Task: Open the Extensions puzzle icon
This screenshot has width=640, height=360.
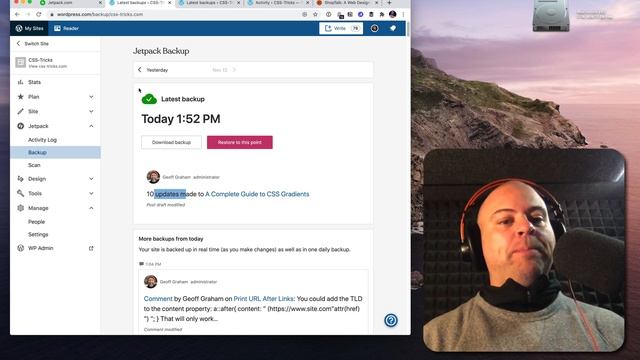Action: pyautogui.click(x=382, y=14)
